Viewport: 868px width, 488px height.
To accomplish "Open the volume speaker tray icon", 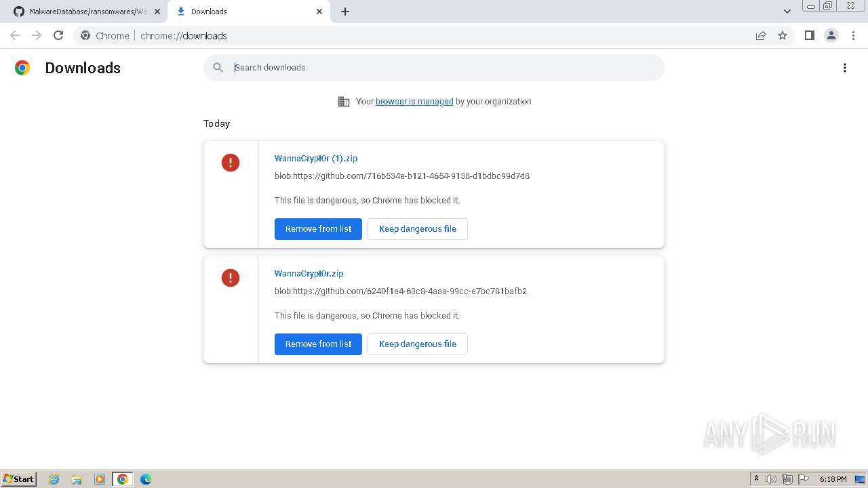I will tap(771, 479).
